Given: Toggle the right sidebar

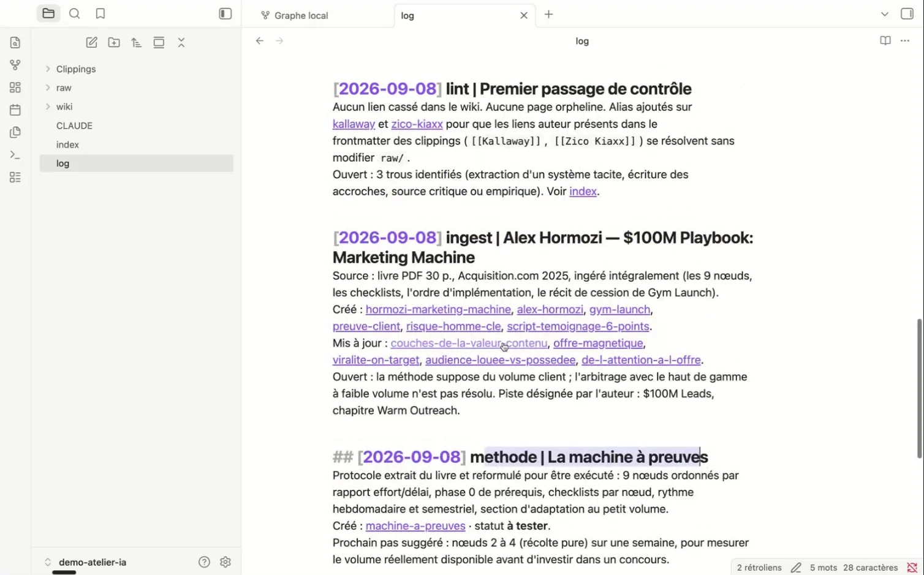Looking at the screenshot, I should 907,13.
